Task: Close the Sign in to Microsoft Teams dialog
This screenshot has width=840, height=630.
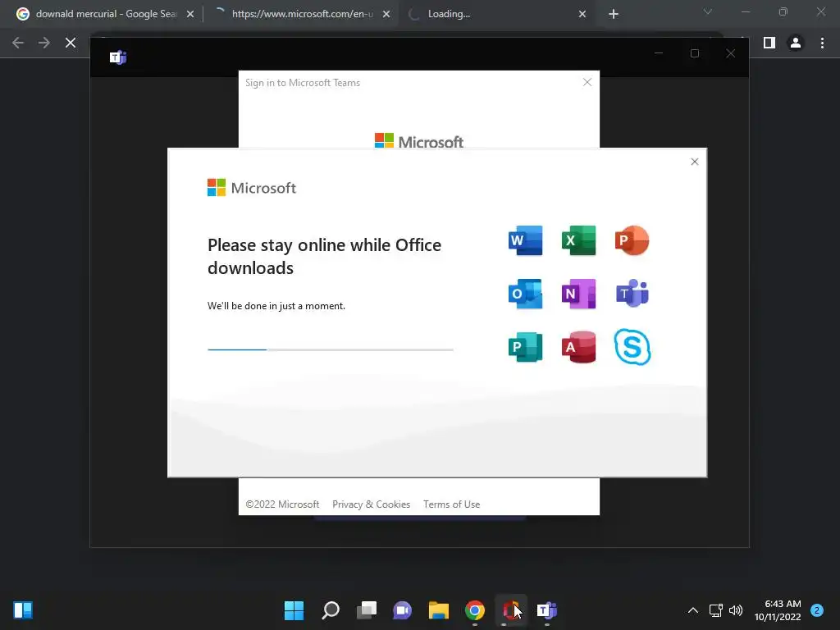Action: pos(587,82)
